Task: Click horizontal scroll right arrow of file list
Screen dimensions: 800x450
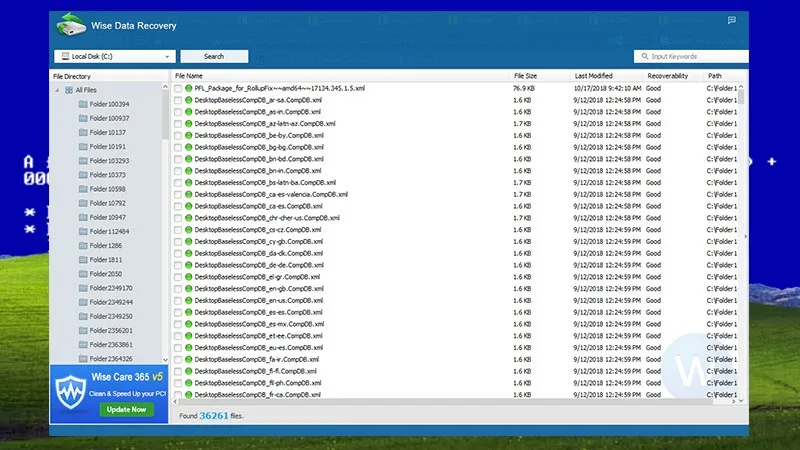Action: (734, 402)
